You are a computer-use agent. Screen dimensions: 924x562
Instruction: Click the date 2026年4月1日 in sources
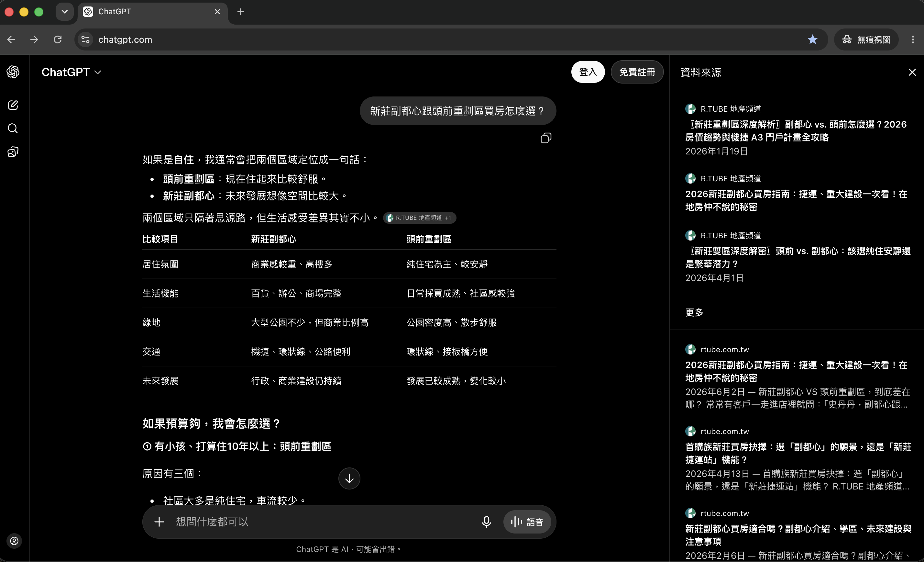(714, 278)
